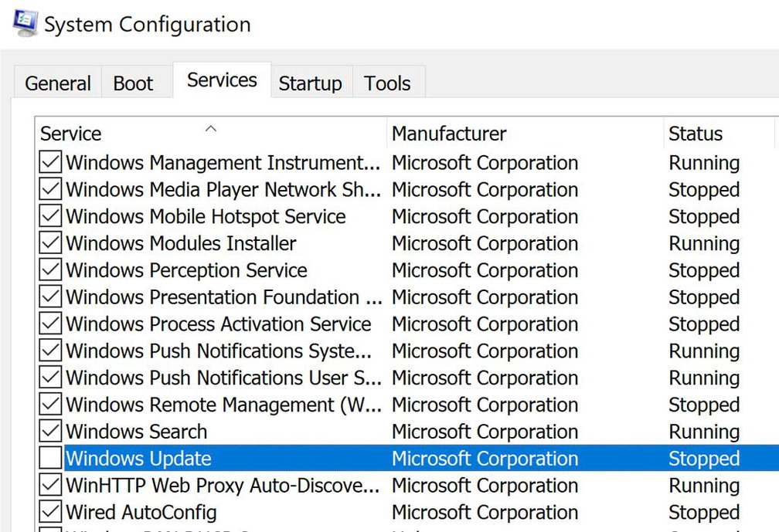The height and width of the screenshot is (532, 779).
Task: Select Windows Push Notifications Syste... name
Action: click(x=219, y=351)
